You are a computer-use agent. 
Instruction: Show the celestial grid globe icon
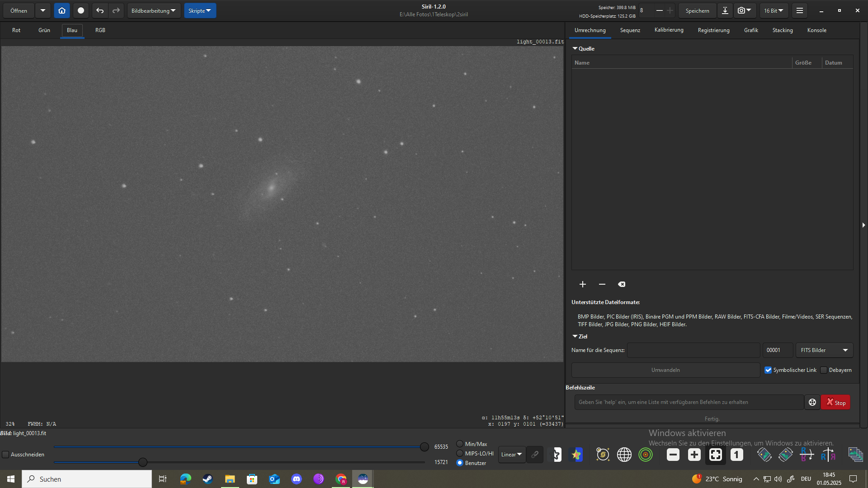[624, 455]
